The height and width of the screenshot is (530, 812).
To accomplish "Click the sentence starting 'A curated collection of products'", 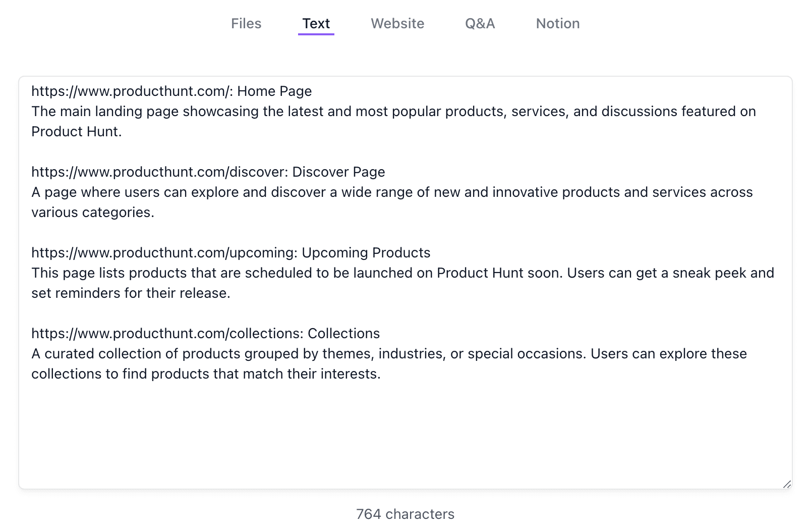I will pyautogui.click(x=389, y=363).
